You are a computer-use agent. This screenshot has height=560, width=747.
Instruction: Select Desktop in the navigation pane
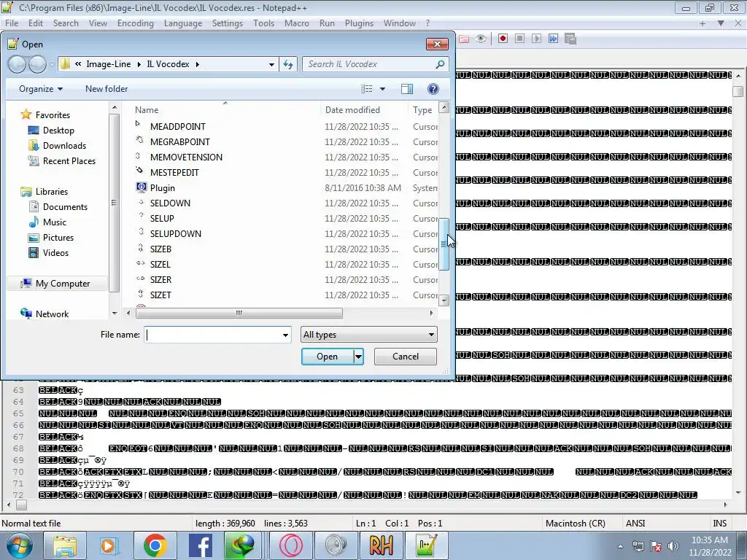58,131
